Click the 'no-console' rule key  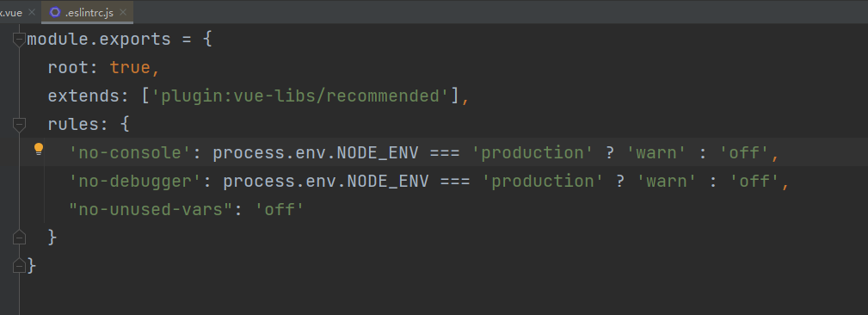(x=130, y=153)
